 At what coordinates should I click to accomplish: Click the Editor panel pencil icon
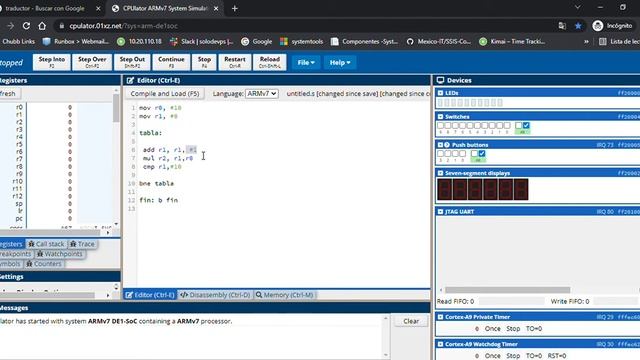130,80
